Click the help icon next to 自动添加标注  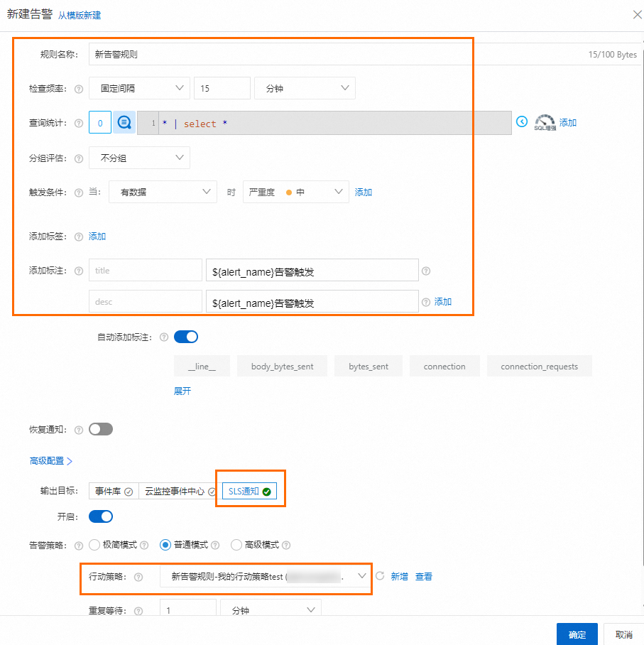point(164,337)
